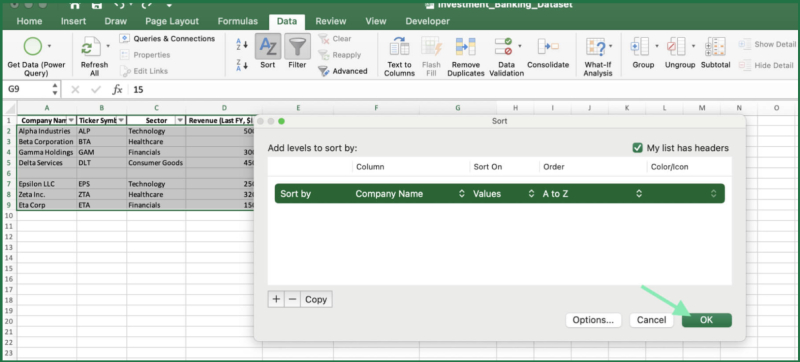Toggle My list has headers checkbox
Image resolution: width=800 pixels, height=362 pixels.
(637, 148)
